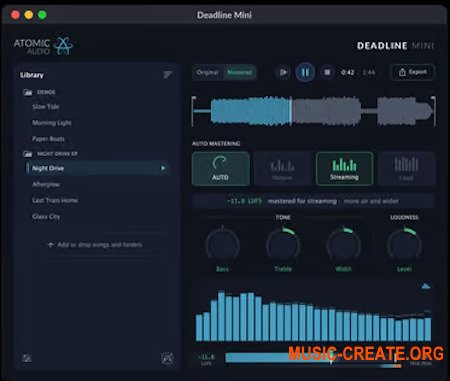The image size is (450, 381).
Task: Click the left waveform trim bracket
Action: point(194,111)
